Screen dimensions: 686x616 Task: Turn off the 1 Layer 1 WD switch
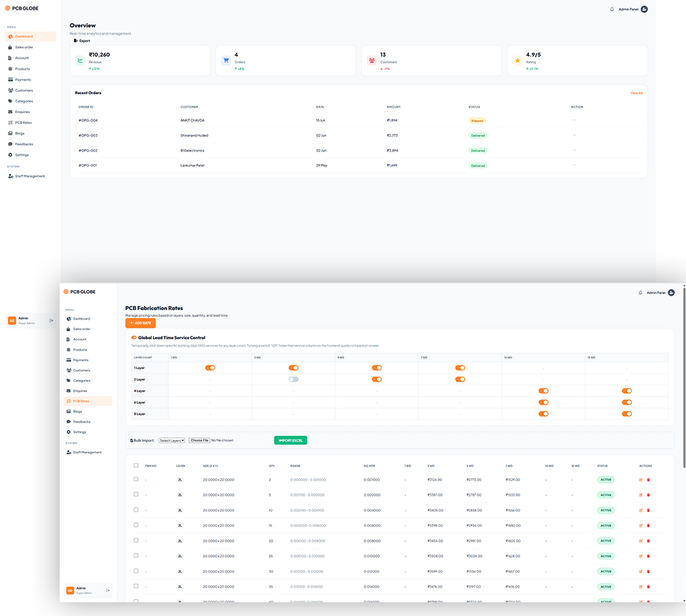[210, 368]
